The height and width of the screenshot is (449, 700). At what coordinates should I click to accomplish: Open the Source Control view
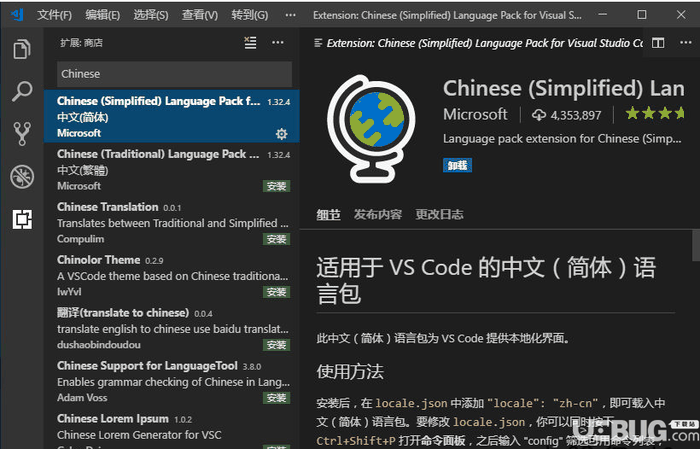point(22,133)
